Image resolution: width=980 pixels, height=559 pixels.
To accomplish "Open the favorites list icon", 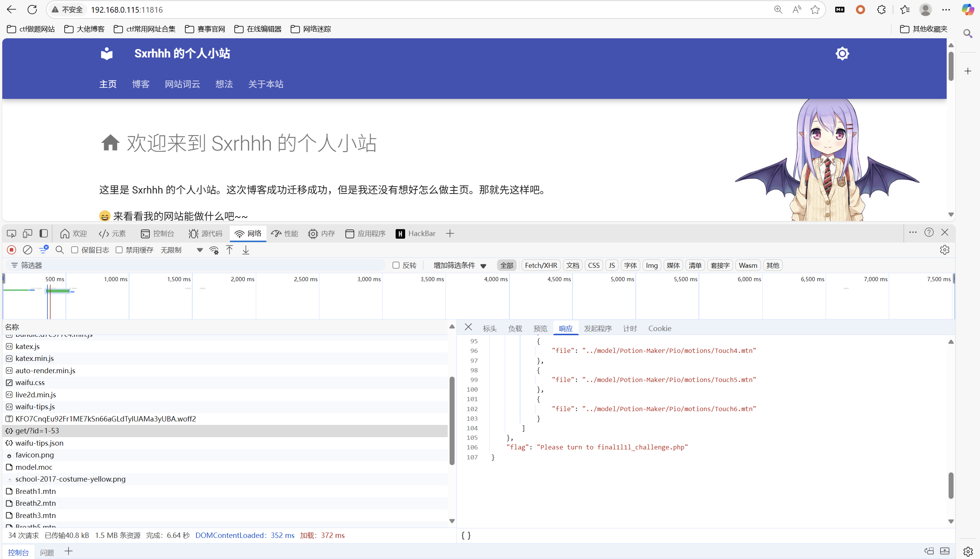I will pyautogui.click(x=905, y=10).
